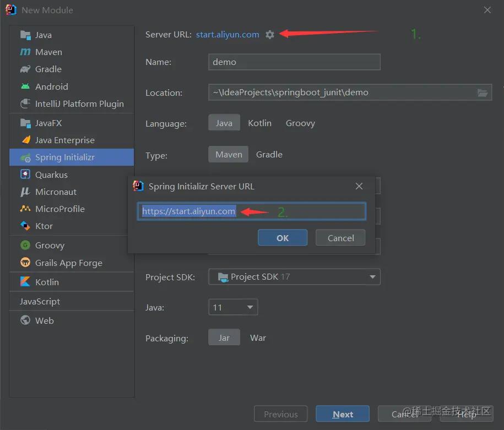The width and height of the screenshot is (504, 430).
Task: Click the Groovy green circle icon
Action: (25, 245)
